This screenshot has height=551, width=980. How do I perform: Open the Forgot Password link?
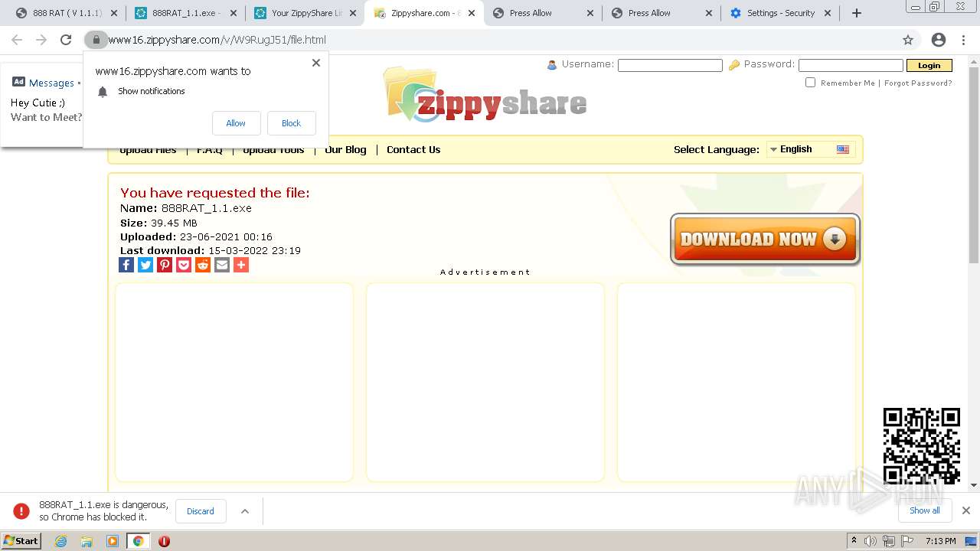(x=918, y=83)
